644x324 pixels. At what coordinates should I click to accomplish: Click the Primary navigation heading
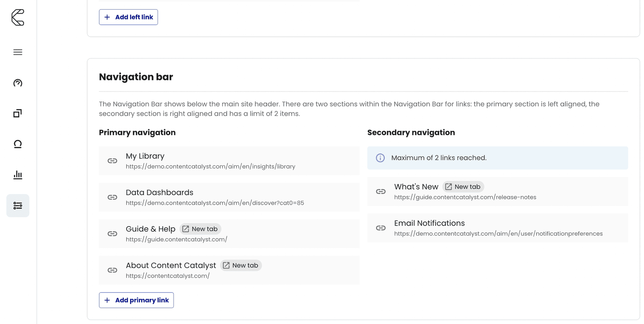(x=137, y=132)
